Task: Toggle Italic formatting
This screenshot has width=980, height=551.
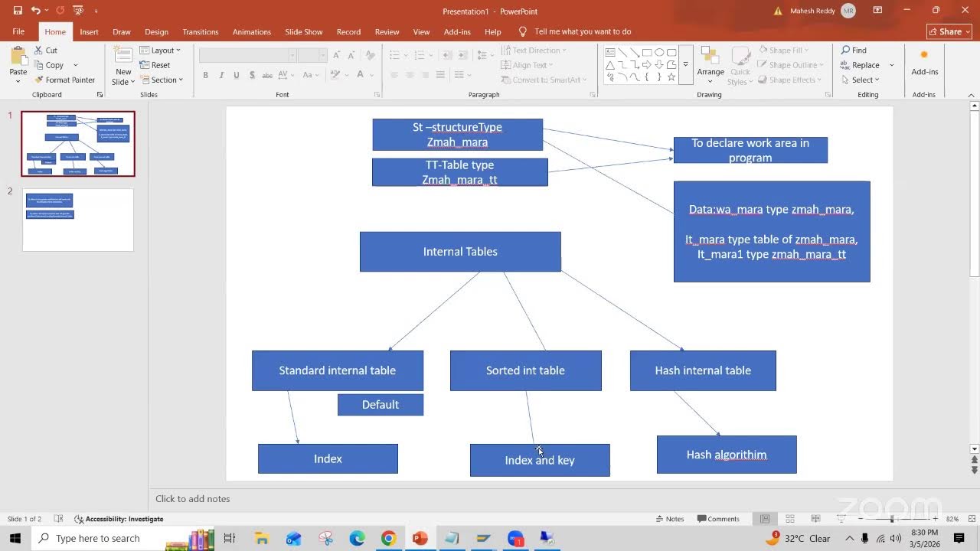Action: point(221,75)
